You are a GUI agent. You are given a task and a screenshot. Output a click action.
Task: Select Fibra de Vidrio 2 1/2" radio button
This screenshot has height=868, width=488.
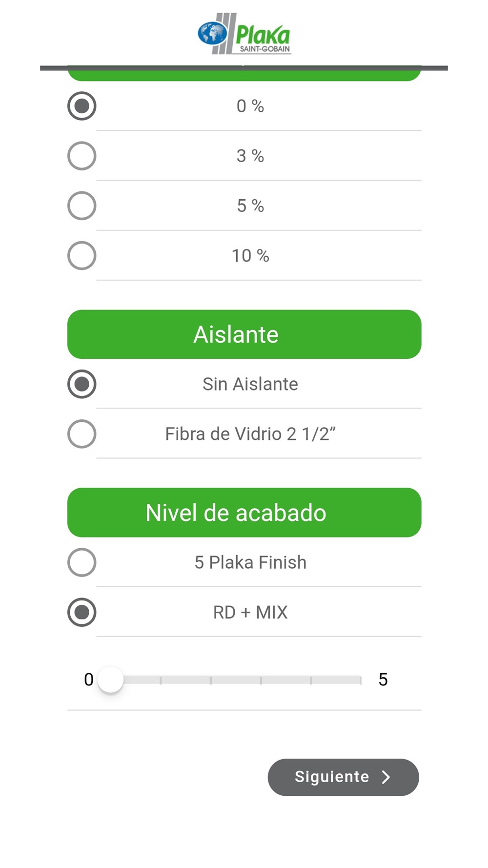[x=81, y=434]
